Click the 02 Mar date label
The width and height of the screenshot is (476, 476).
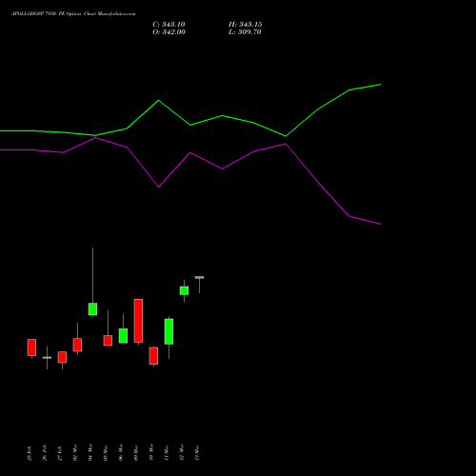(75, 452)
